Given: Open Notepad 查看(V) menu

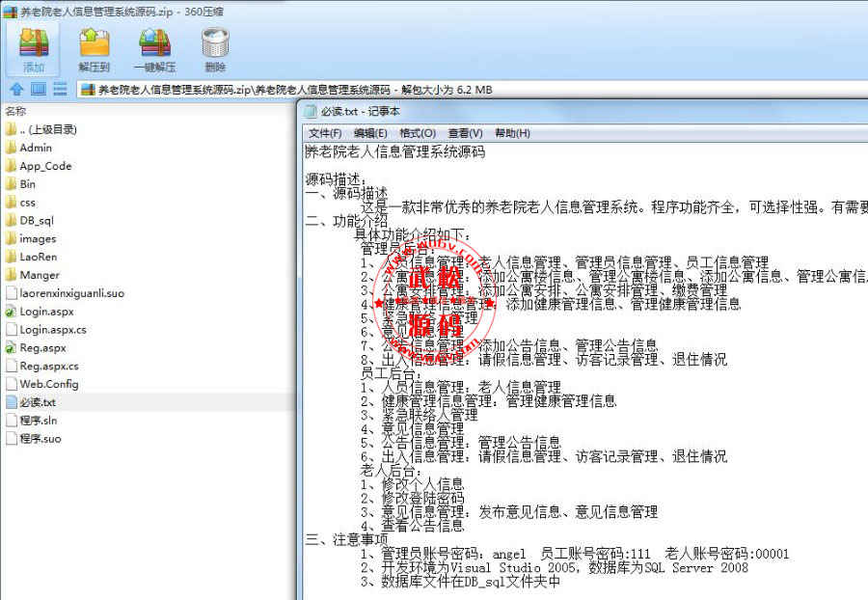Looking at the screenshot, I should click(465, 133).
